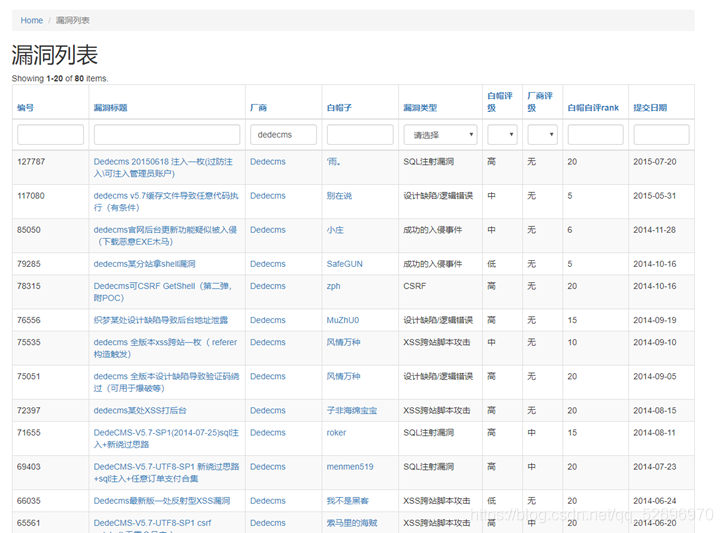
Task: Open Dedecms可CSRF GetShell vulnerability link
Action: [163, 292]
